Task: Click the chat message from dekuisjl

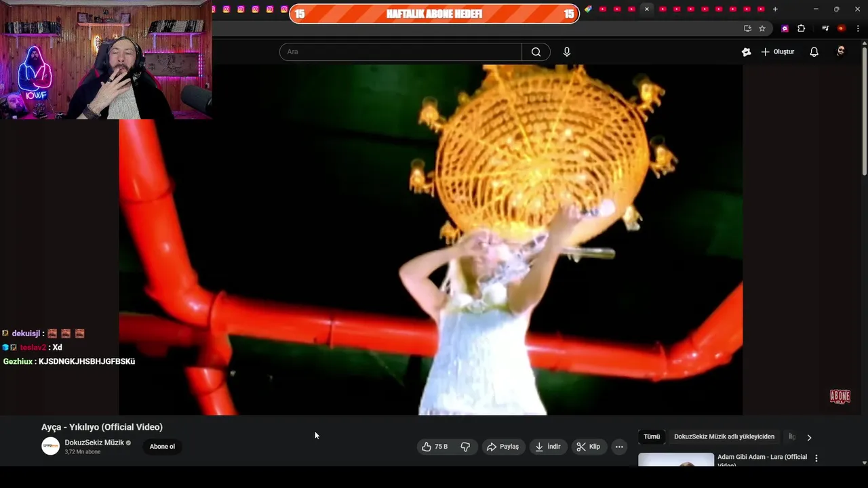Action: pyautogui.click(x=44, y=333)
